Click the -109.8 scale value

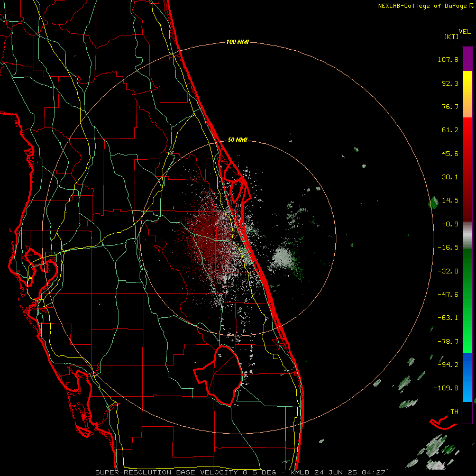click(446, 388)
